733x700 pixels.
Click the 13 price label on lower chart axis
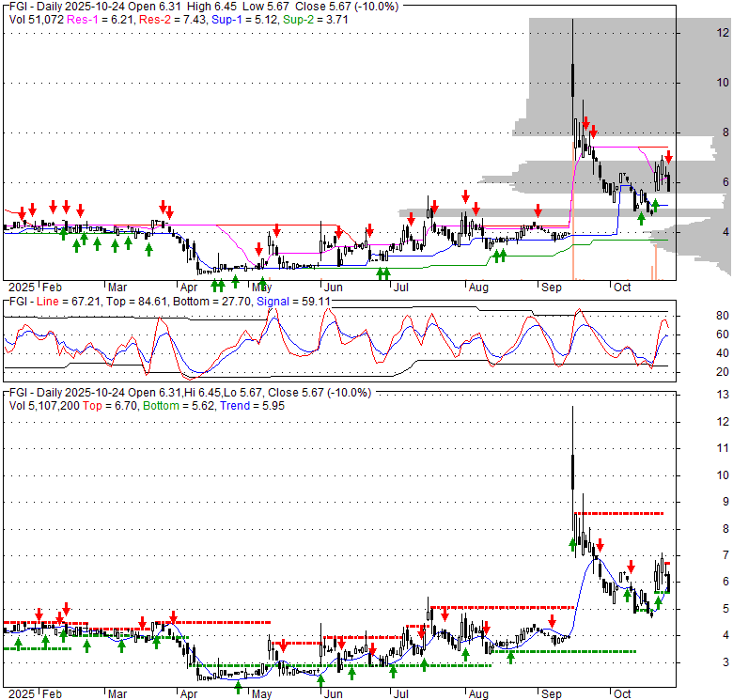click(723, 395)
